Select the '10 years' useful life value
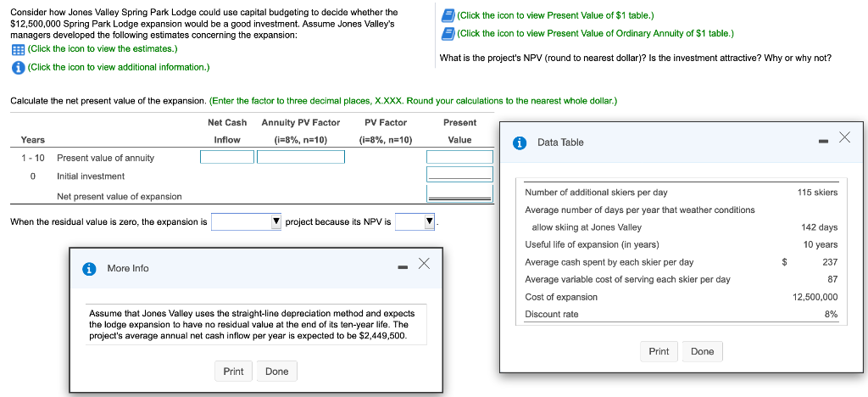Viewport: 868px width, 397px height. click(821, 244)
